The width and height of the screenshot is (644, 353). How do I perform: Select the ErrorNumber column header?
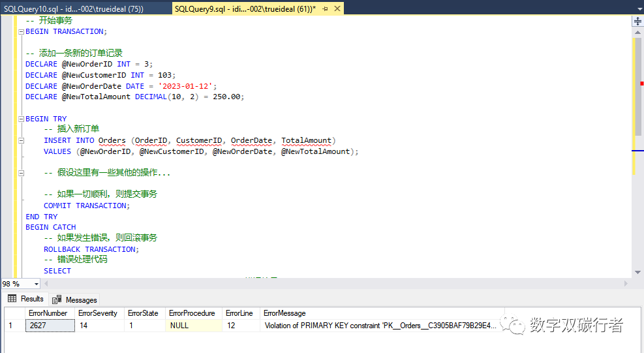coord(48,313)
